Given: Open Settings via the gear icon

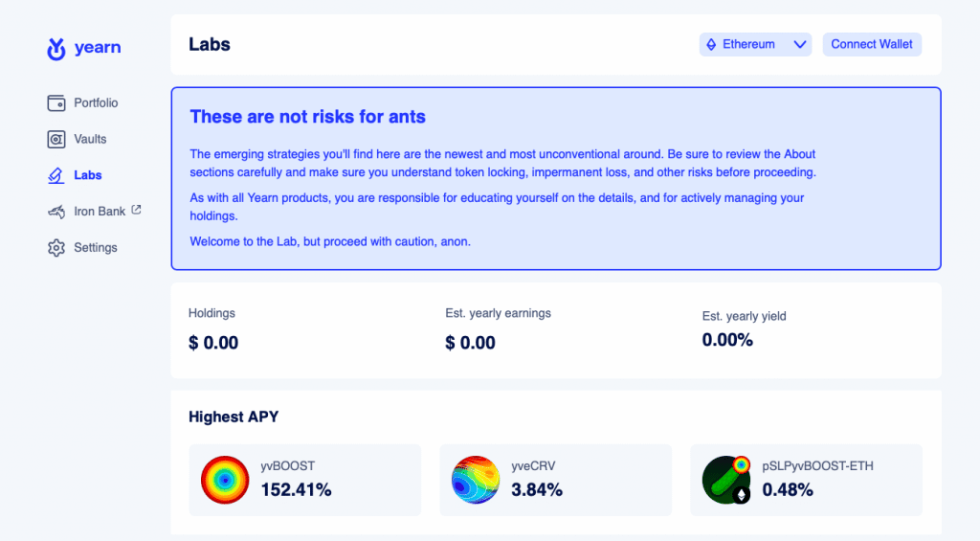Looking at the screenshot, I should point(56,248).
